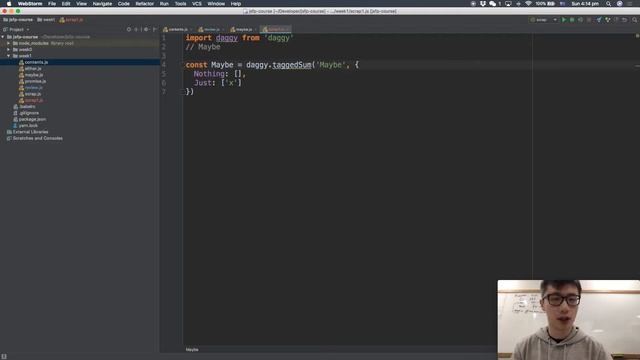Click the webcam video thumbnail overlay

coord(569,320)
